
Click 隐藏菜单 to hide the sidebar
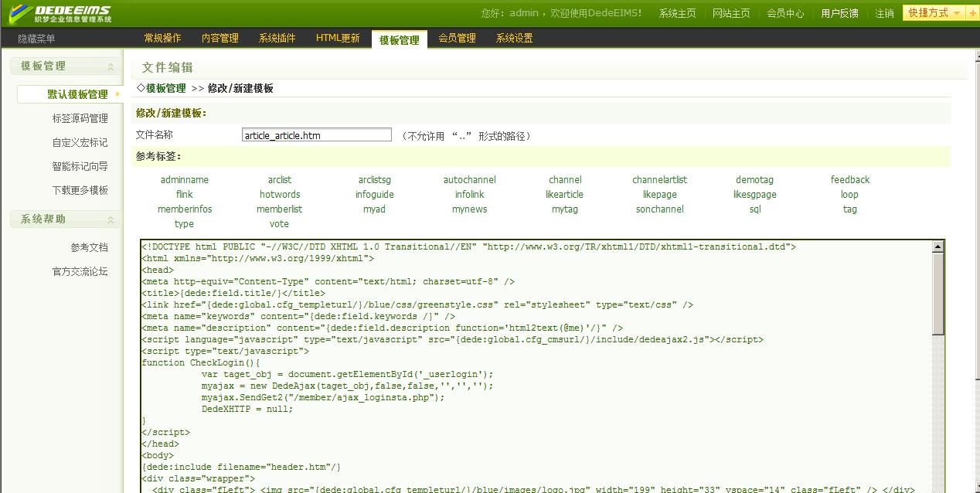[x=36, y=39]
